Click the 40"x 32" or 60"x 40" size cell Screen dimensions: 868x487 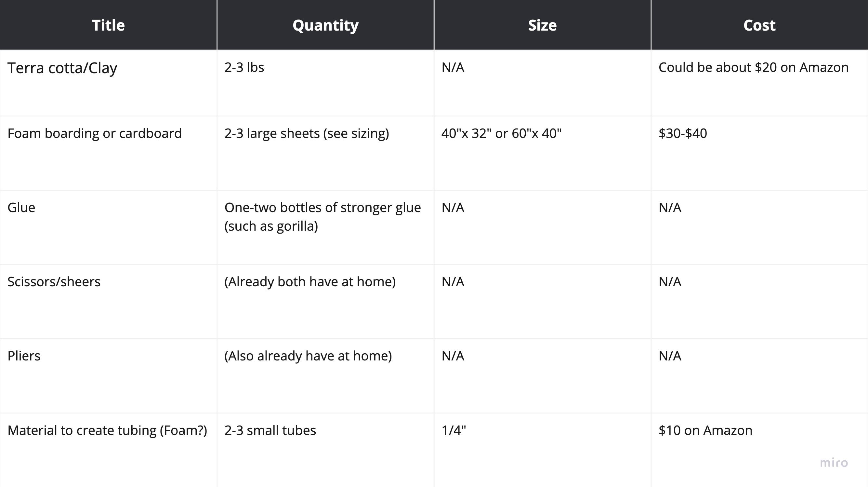coord(501,134)
